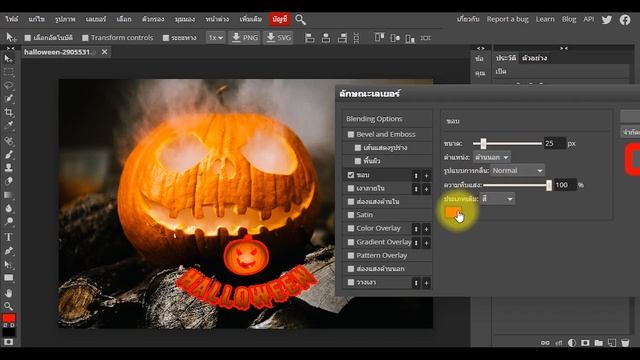Select the Path Select tool
This screenshot has width=640, height=360.
pos(8,265)
